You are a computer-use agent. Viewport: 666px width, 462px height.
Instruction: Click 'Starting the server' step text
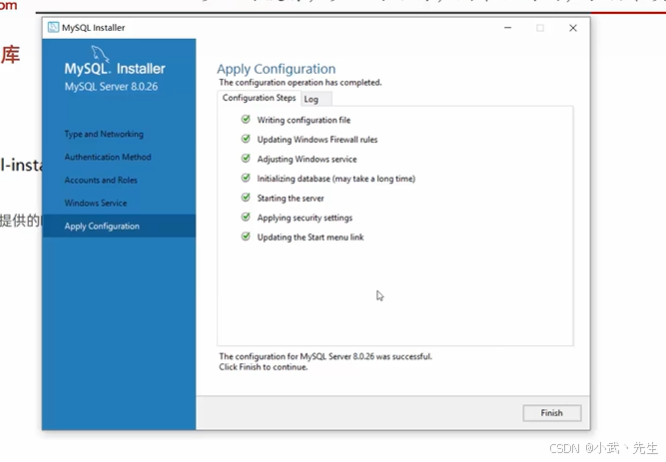[x=291, y=198]
